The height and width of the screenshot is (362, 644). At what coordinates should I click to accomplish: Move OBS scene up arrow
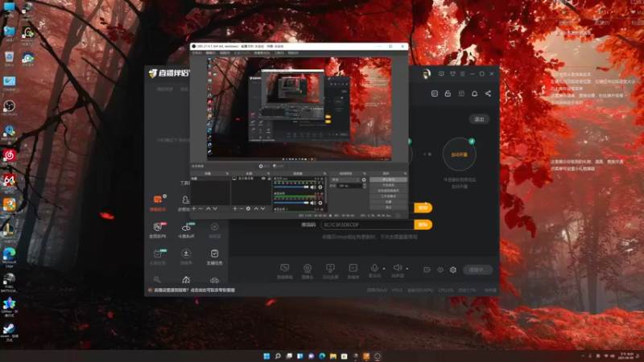(208, 209)
